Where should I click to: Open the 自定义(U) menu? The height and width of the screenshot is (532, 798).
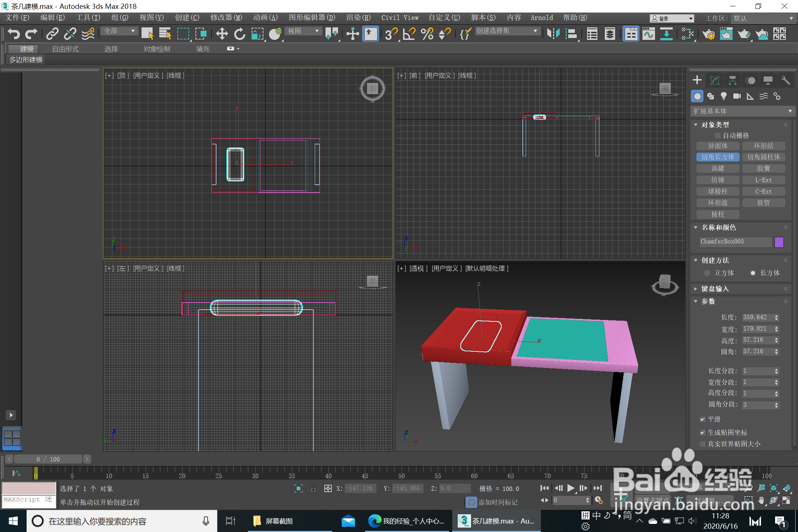tap(444, 17)
